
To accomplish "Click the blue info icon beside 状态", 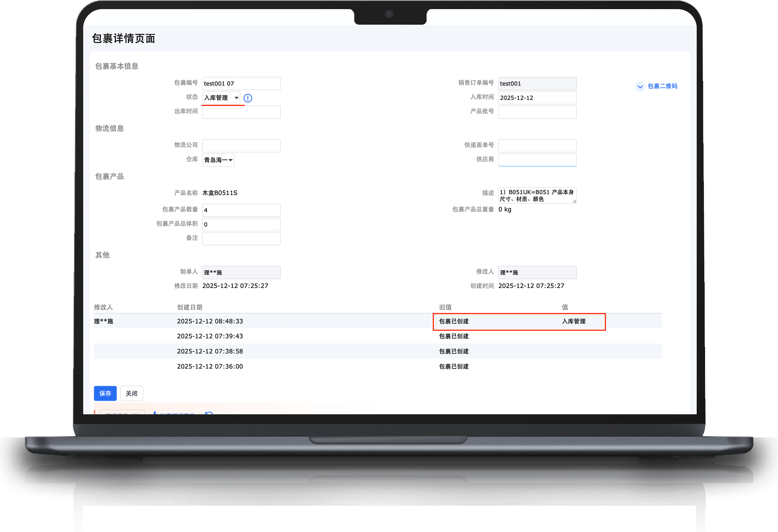I will pos(248,98).
